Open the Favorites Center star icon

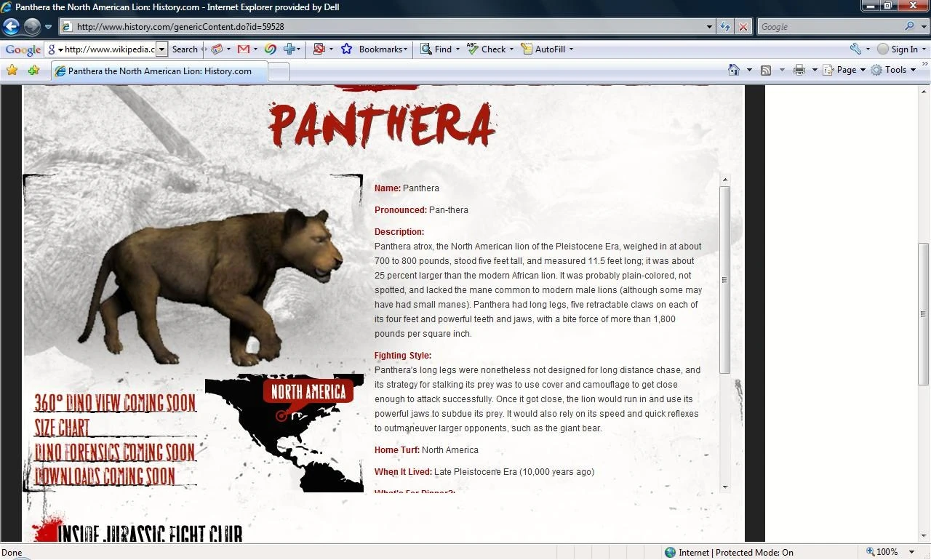[x=12, y=71]
